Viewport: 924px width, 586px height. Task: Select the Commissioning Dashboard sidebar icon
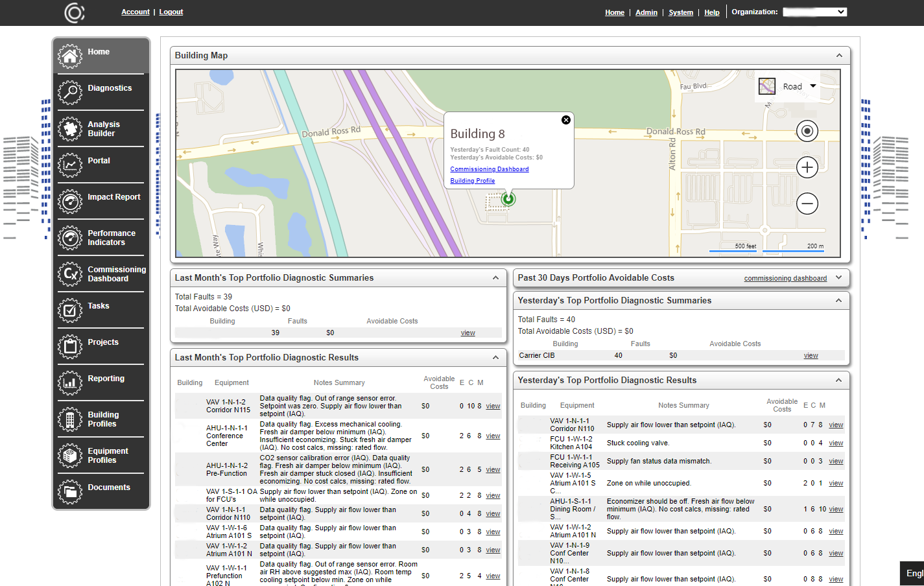pos(70,274)
